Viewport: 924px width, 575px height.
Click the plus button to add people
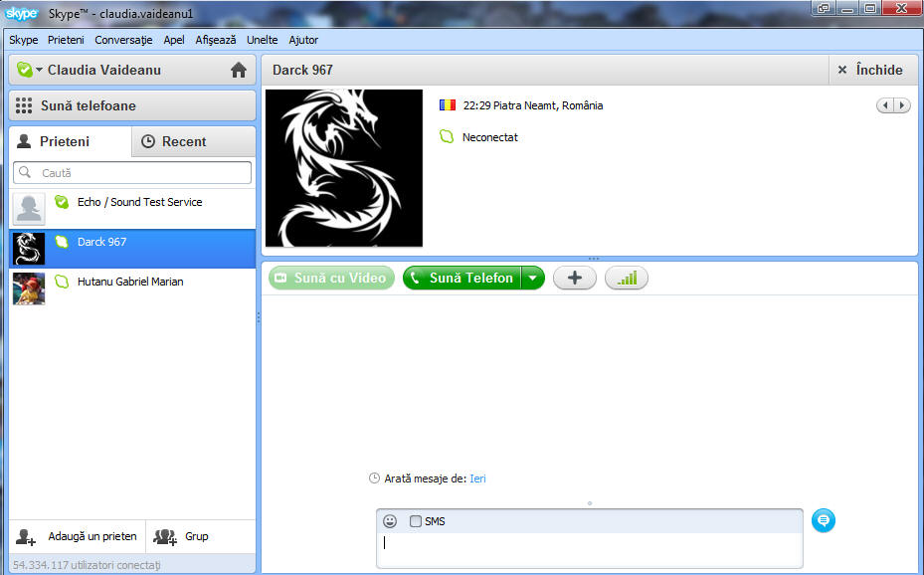point(574,279)
